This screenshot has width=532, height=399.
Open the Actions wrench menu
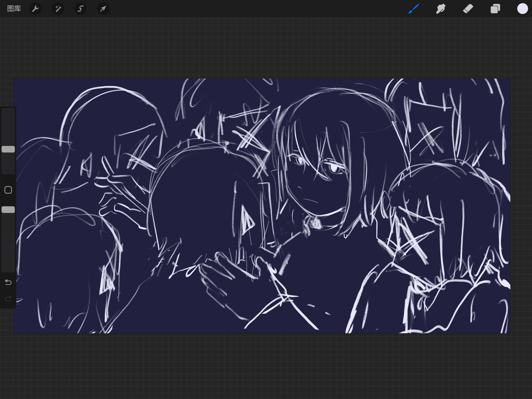35,9
